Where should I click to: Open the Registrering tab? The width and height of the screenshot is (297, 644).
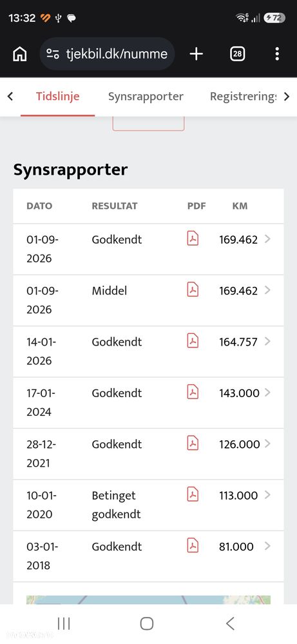(244, 97)
